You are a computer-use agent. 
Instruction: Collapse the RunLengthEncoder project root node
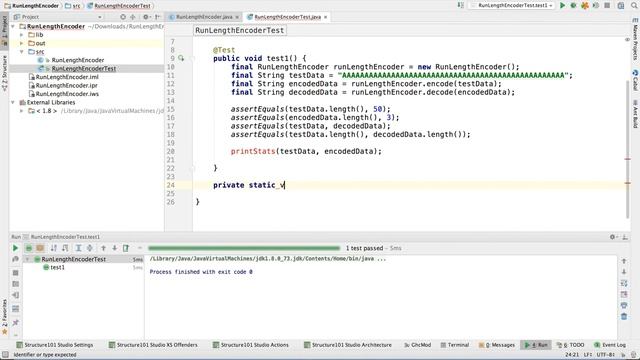[13, 26]
